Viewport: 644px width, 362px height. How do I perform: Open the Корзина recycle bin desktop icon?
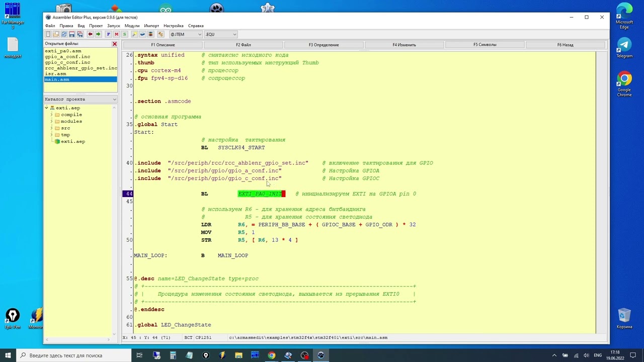click(624, 318)
